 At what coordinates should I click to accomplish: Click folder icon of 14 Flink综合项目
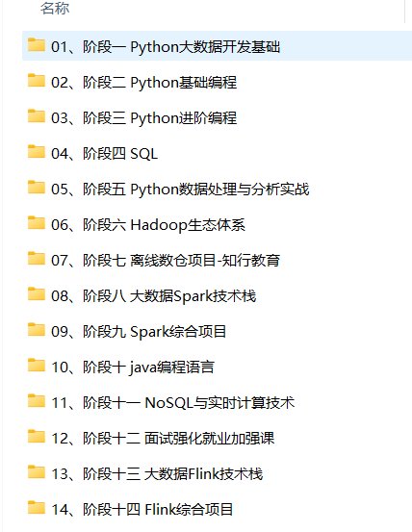36,508
